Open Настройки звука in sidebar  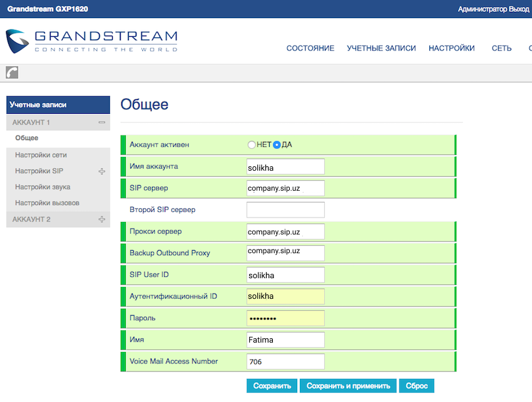coord(43,187)
